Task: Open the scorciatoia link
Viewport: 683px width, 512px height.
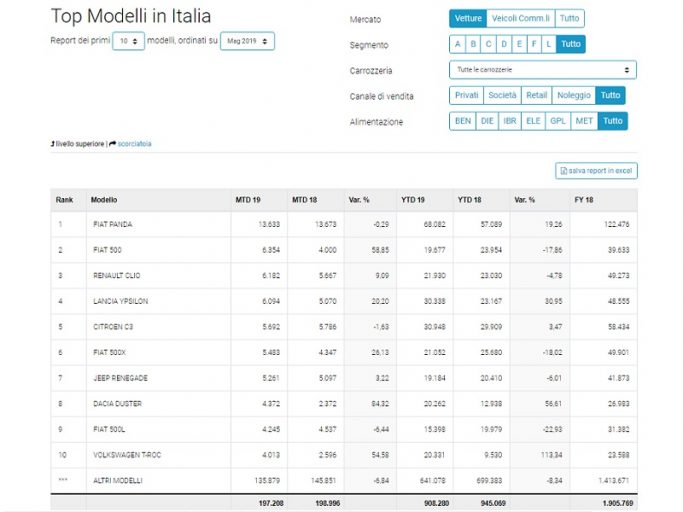Action: pos(135,144)
